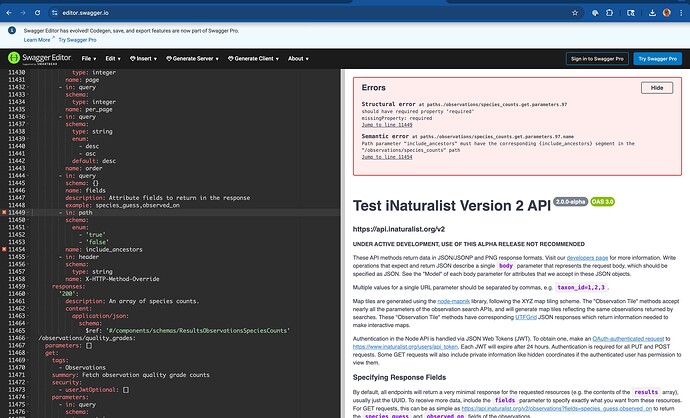The width and height of the screenshot is (690, 418).
Task: Click the https://api.inaturalist.org/v2 server URL text
Action: pyautogui.click(x=399, y=229)
